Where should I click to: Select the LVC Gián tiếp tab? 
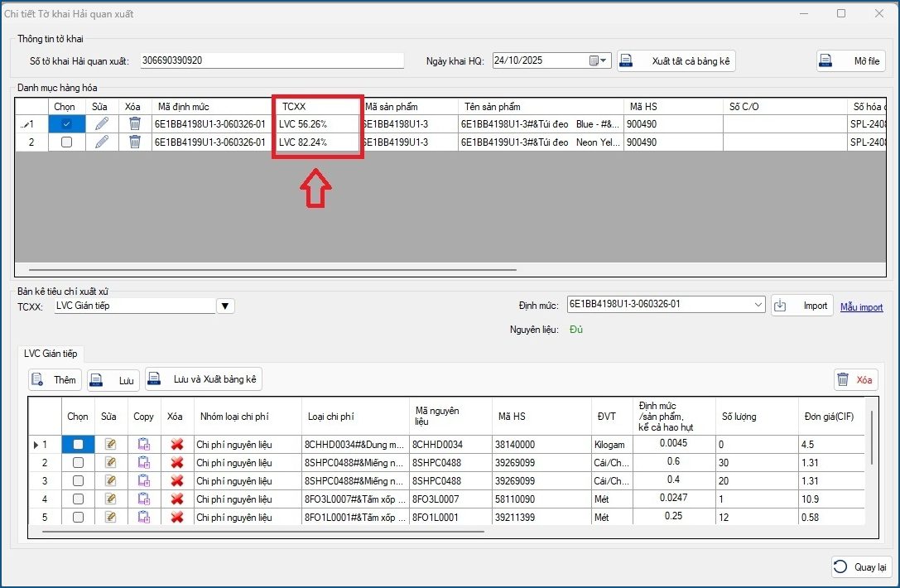51,354
